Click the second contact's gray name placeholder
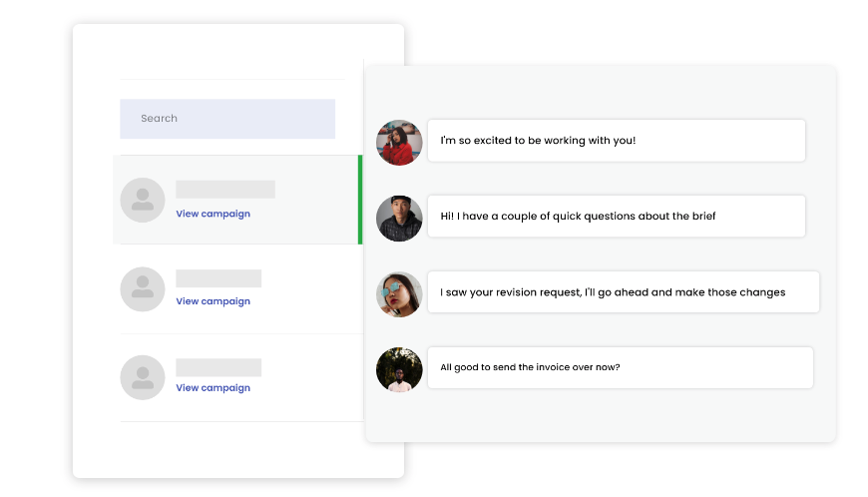 click(x=218, y=278)
